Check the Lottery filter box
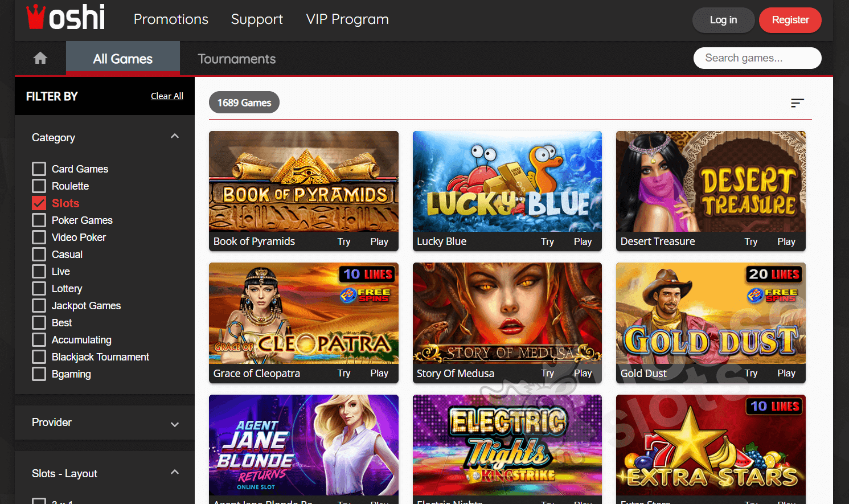This screenshot has height=504, width=849. 39,289
